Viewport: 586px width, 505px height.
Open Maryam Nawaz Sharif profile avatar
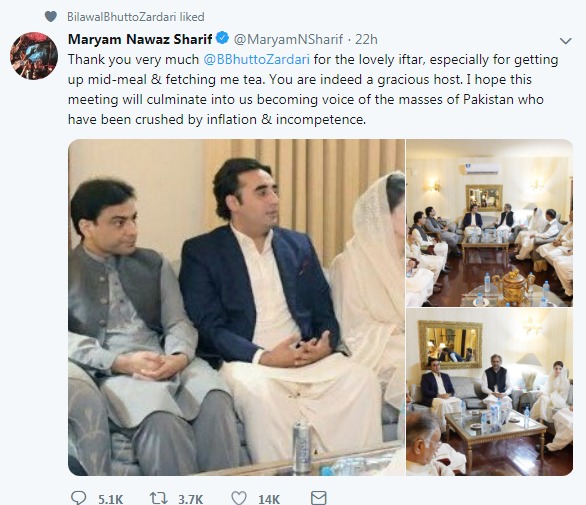click(34, 56)
